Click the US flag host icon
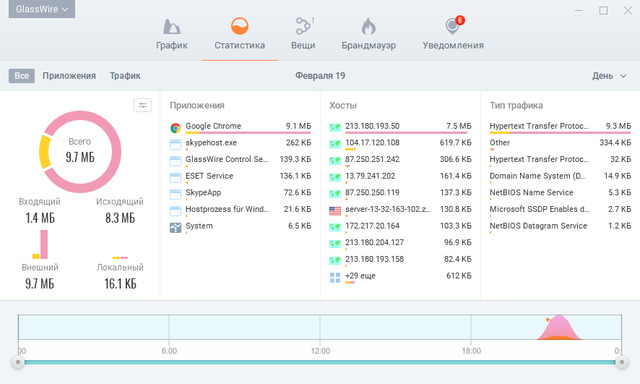The width and height of the screenshot is (640, 384). point(335,211)
